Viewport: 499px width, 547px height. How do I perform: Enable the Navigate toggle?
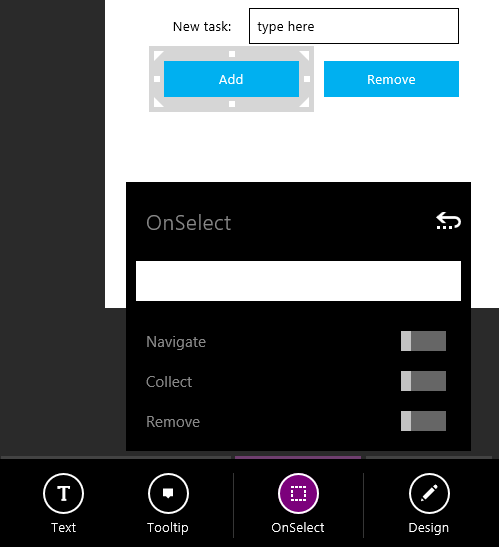[x=423, y=341]
